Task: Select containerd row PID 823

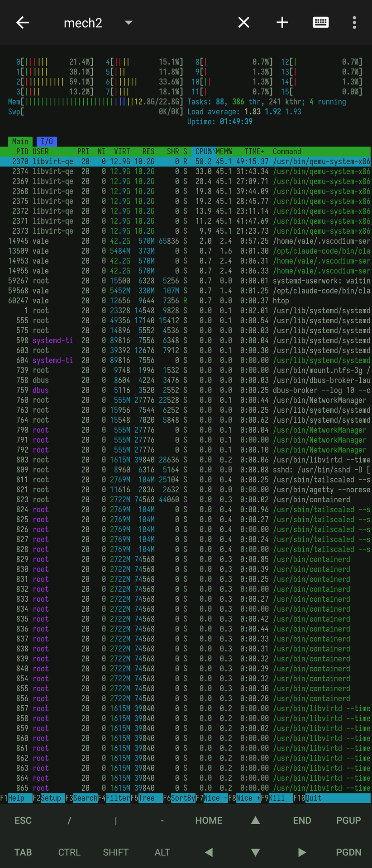Action: coord(186,500)
